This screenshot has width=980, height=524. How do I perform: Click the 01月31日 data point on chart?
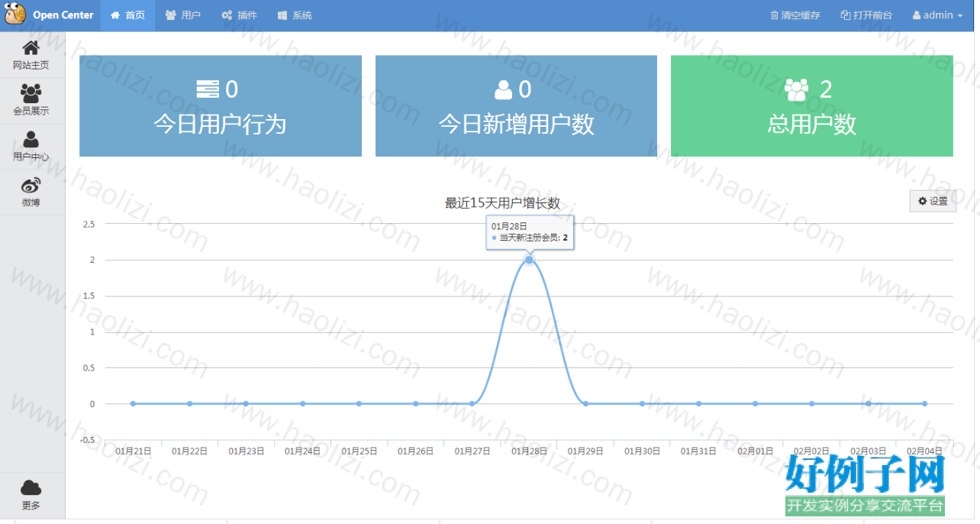698,403
